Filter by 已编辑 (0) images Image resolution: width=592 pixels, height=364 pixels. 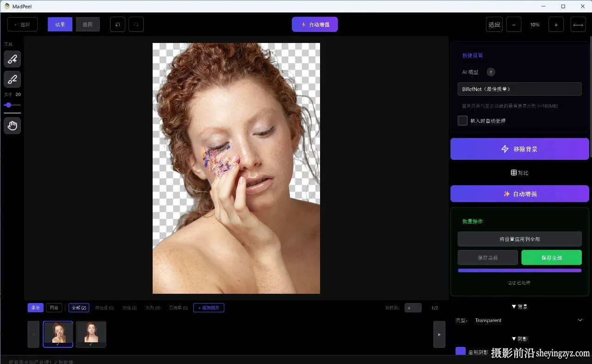coord(179,308)
